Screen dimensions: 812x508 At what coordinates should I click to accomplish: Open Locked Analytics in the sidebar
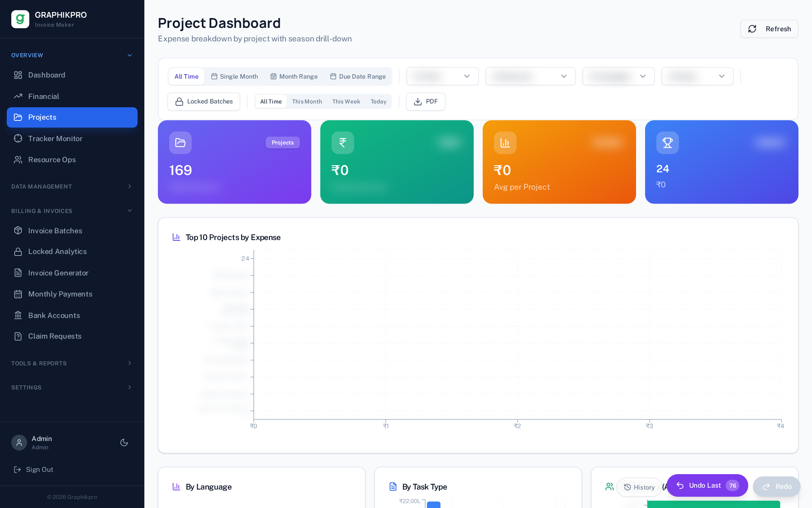pyautogui.click(x=72, y=251)
